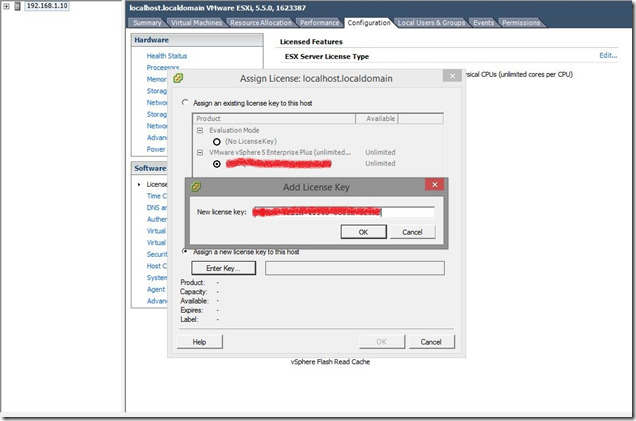Click the Software panel header
This screenshot has height=421, width=636.
tap(150, 168)
